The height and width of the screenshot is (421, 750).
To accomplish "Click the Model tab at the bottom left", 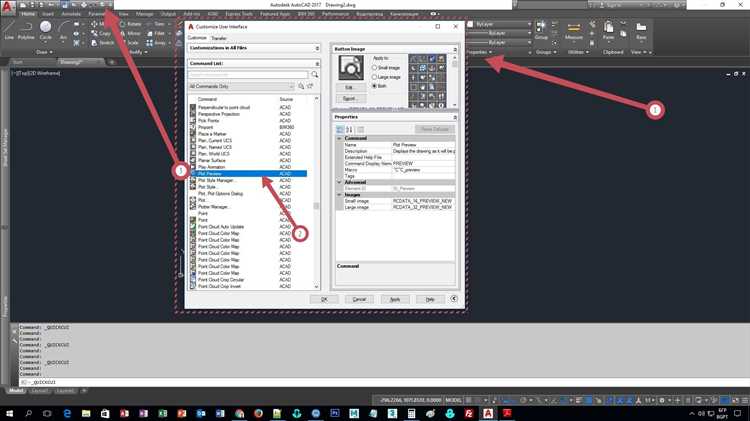I will click(16, 391).
